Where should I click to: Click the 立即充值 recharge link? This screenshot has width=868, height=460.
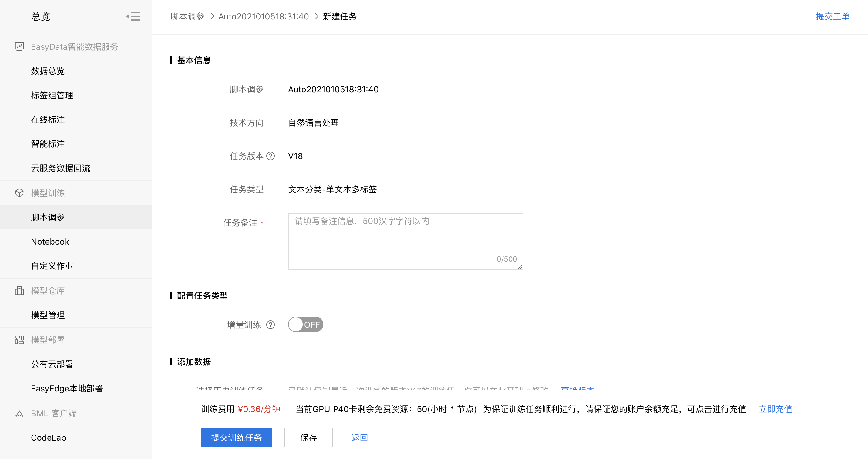tap(775, 409)
